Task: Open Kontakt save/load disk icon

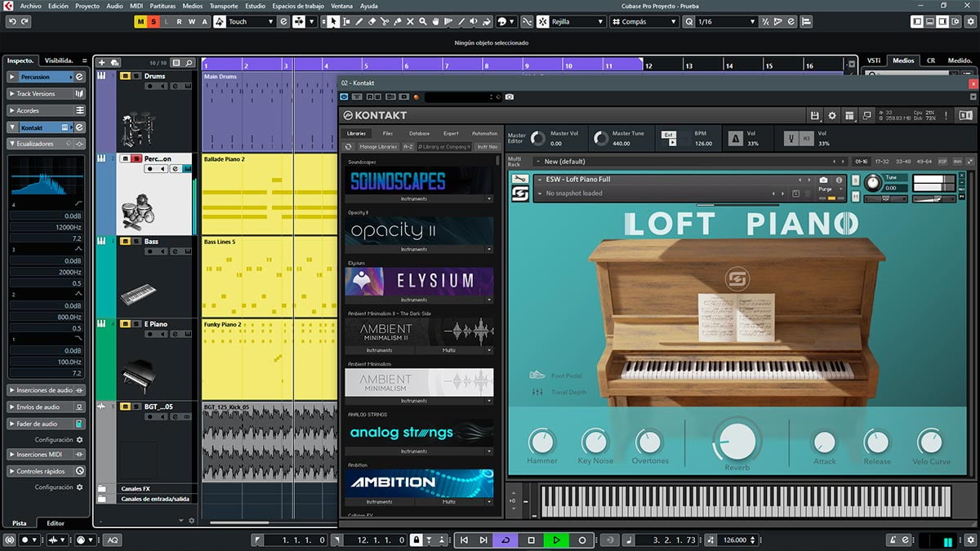Action: click(814, 116)
